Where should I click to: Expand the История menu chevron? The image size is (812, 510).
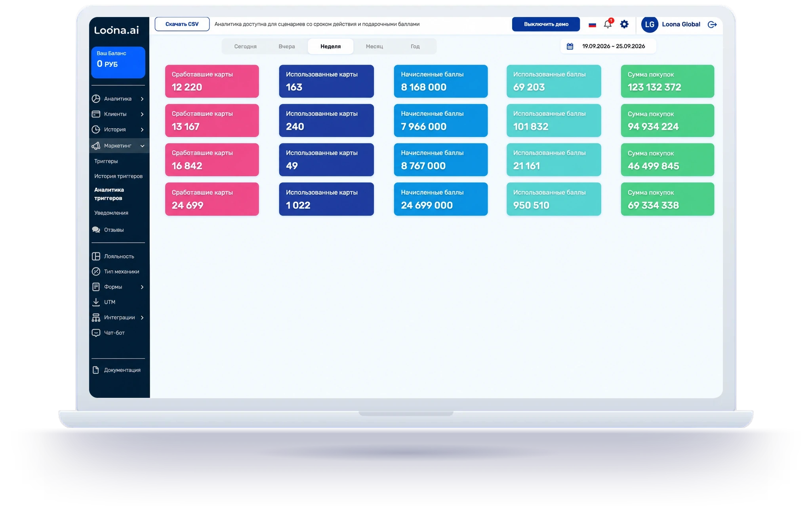(x=142, y=130)
